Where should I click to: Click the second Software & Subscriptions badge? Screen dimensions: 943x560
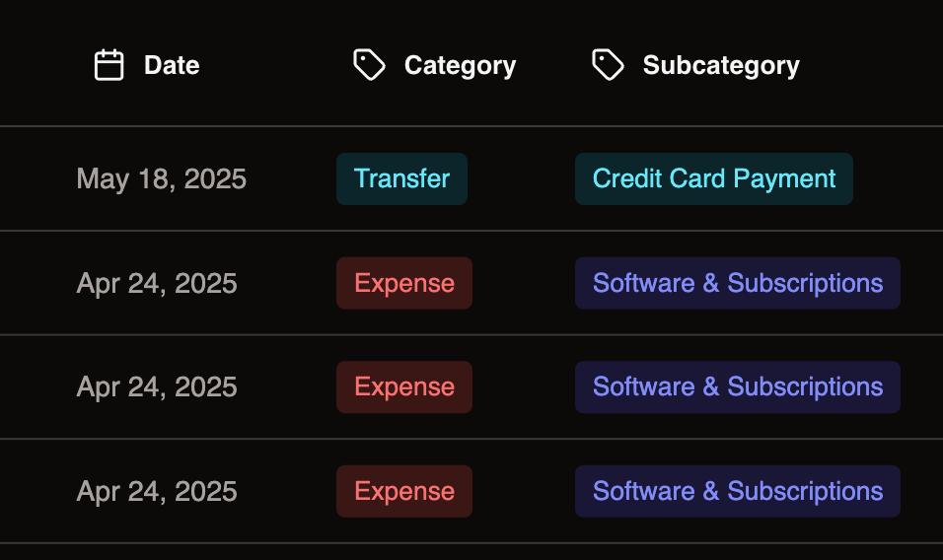click(737, 387)
